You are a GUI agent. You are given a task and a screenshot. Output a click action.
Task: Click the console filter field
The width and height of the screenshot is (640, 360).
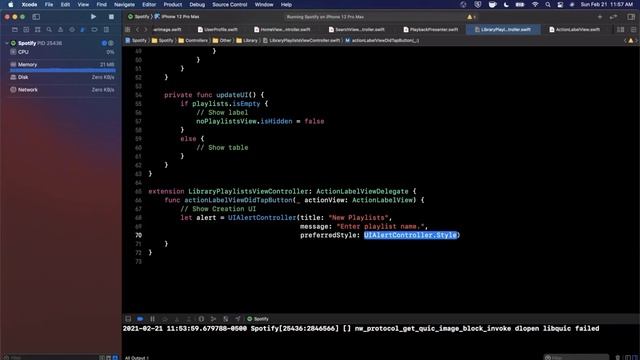click(x=576, y=358)
